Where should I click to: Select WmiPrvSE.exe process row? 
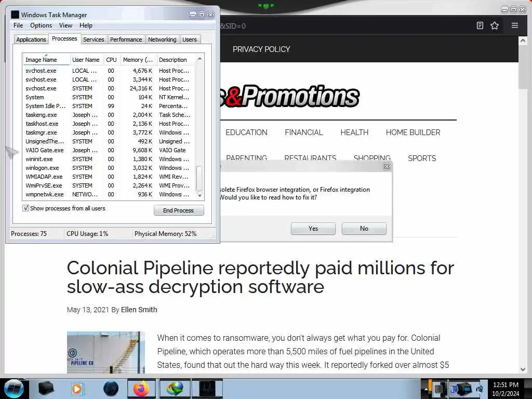pos(109,185)
